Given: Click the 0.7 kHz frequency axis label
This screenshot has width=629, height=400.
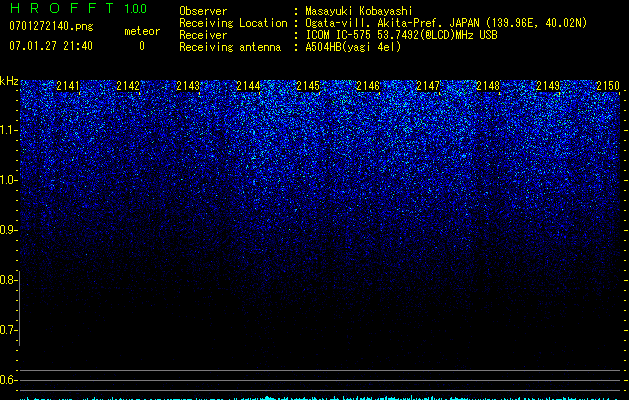Looking at the screenshot, I should click(x=8, y=330).
